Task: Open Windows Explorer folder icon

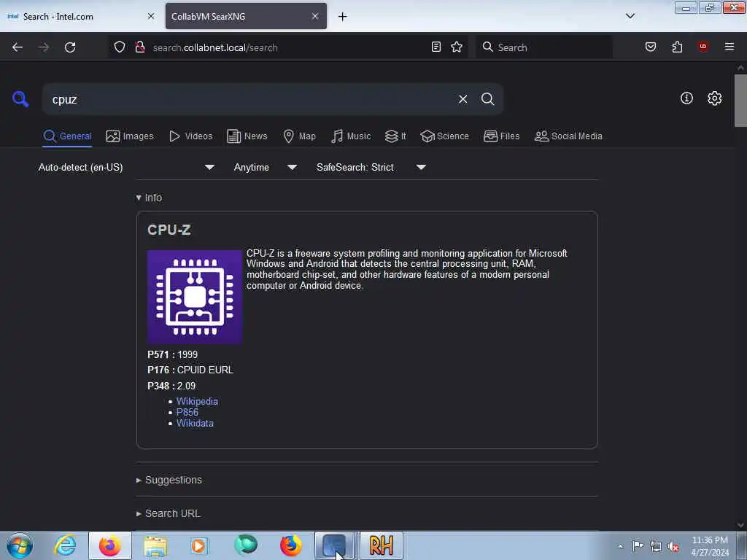Action: [156, 545]
